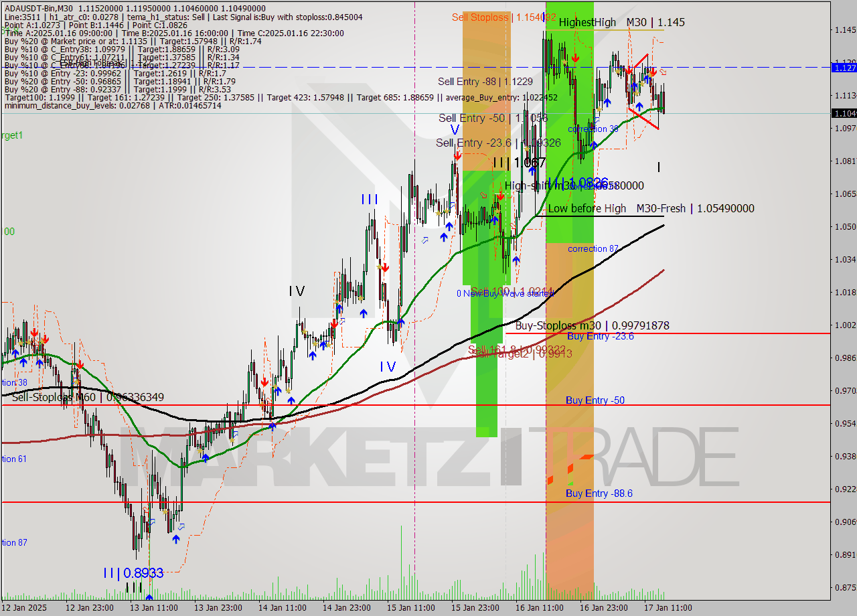Click the black wave 'I V' label
The image size is (857, 616).
coord(297,291)
